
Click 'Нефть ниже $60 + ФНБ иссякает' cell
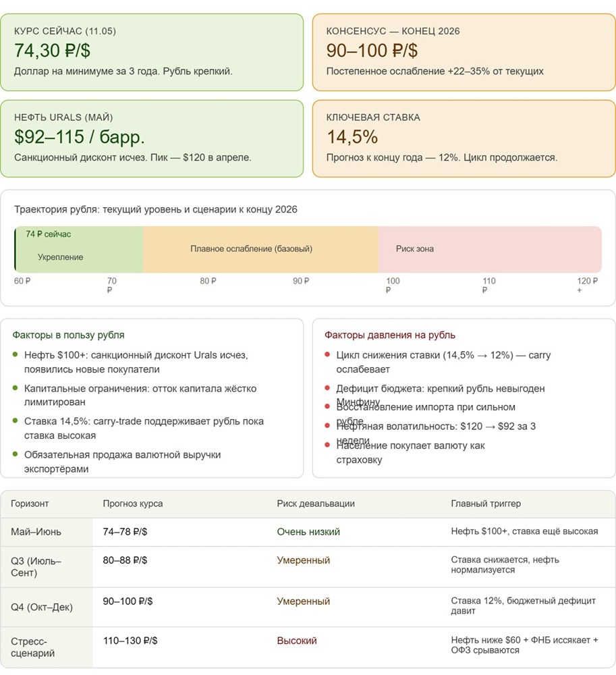click(524, 645)
